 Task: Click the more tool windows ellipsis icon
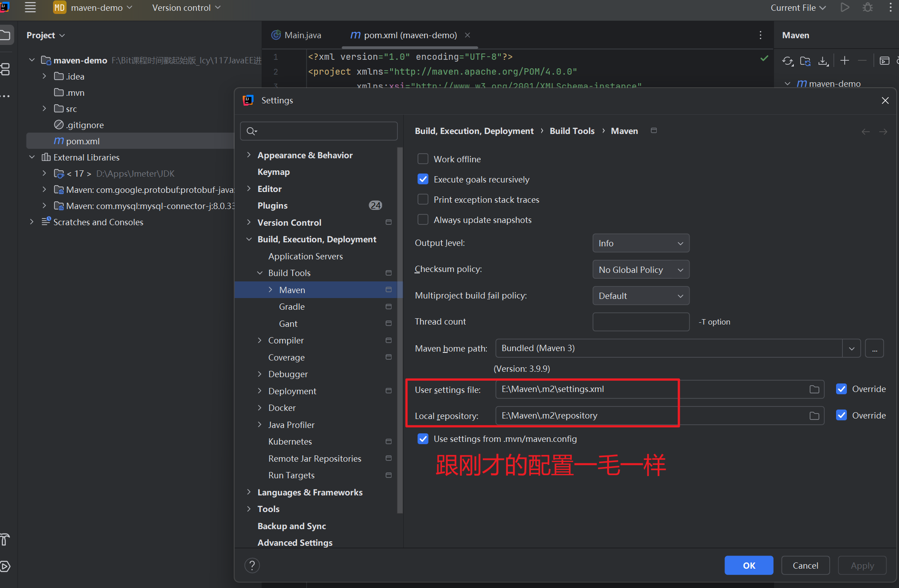(x=5, y=96)
